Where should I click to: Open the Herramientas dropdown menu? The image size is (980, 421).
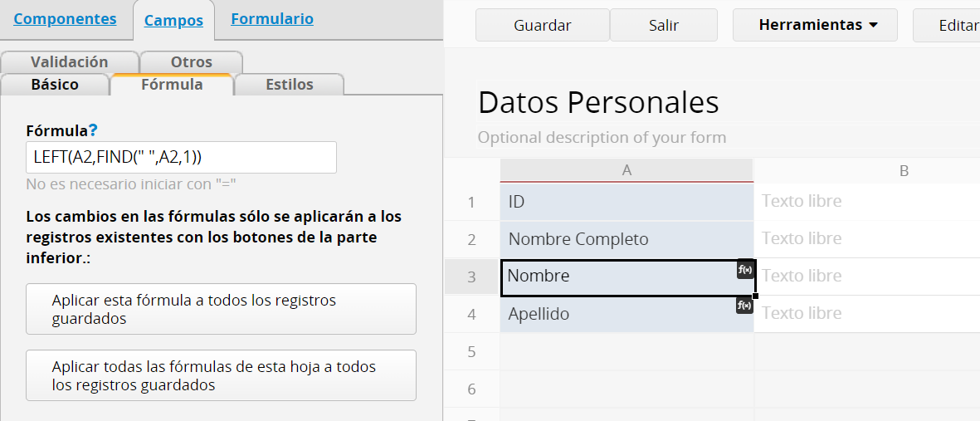[x=815, y=25]
